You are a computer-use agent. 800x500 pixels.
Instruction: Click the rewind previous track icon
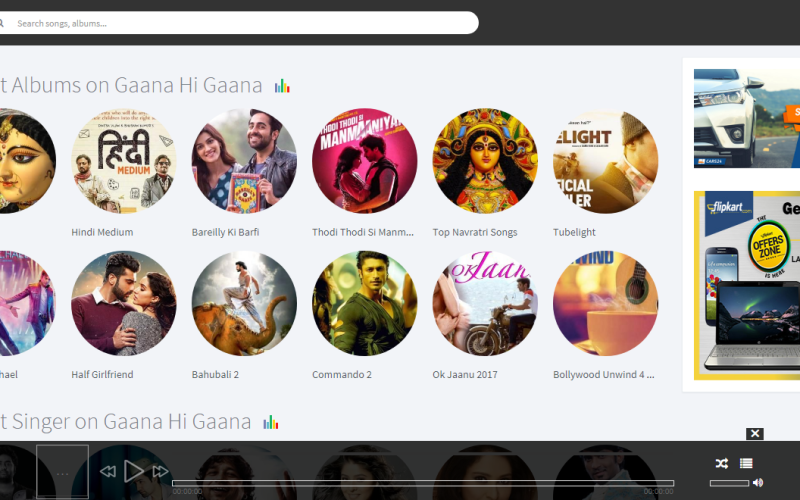[108, 471]
